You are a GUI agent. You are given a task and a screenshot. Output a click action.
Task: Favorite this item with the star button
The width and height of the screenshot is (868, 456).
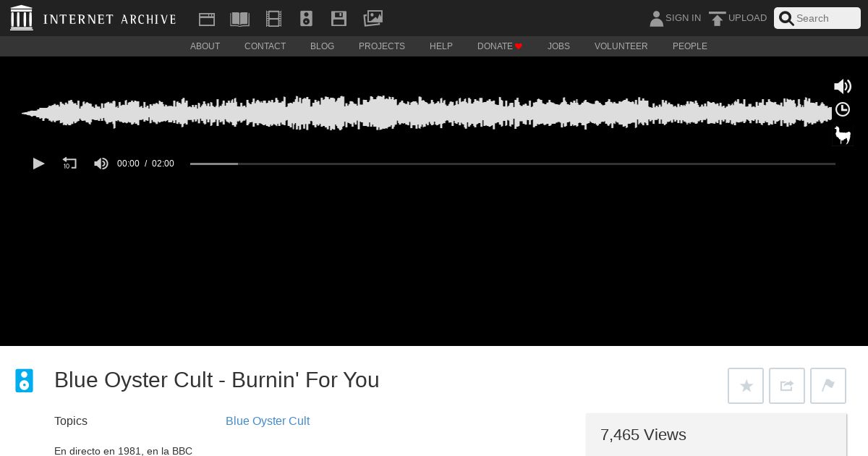coord(746,386)
